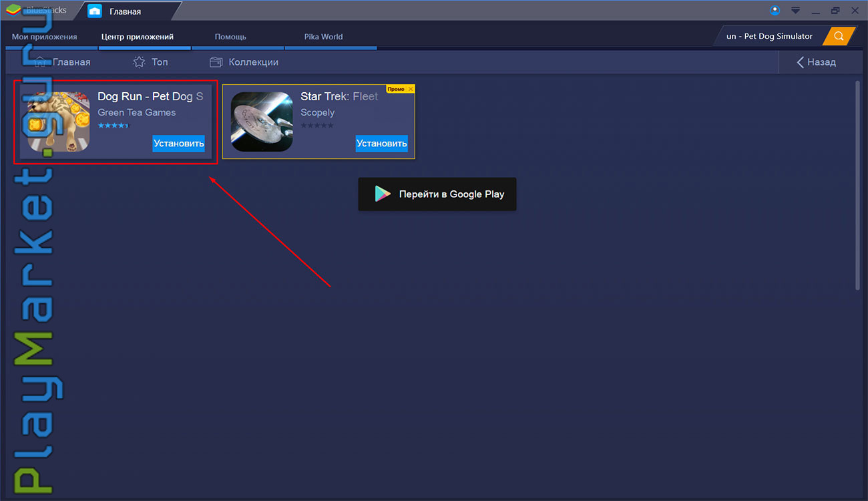868x501 pixels.
Task: Click the orange search magnifier button
Action: (x=839, y=36)
